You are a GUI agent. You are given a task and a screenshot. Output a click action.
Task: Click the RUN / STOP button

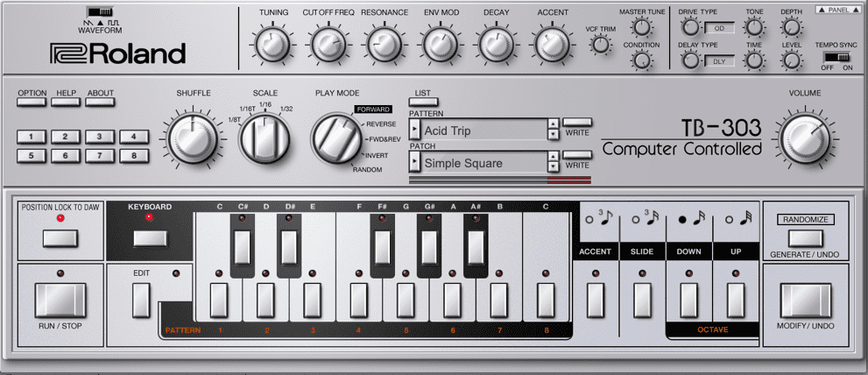[x=60, y=301]
